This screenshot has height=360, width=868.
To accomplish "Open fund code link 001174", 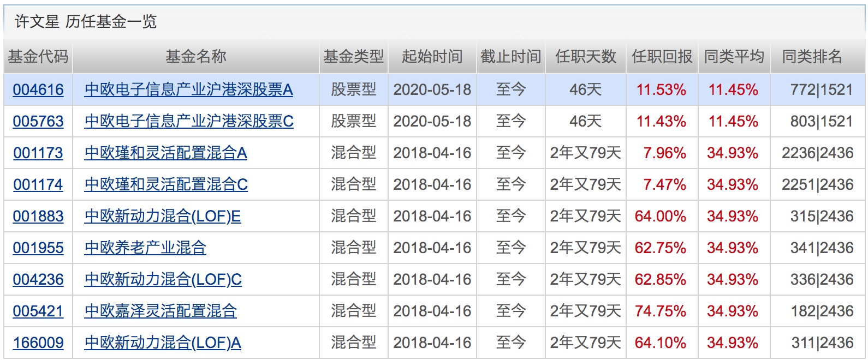I will [x=38, y=184].
